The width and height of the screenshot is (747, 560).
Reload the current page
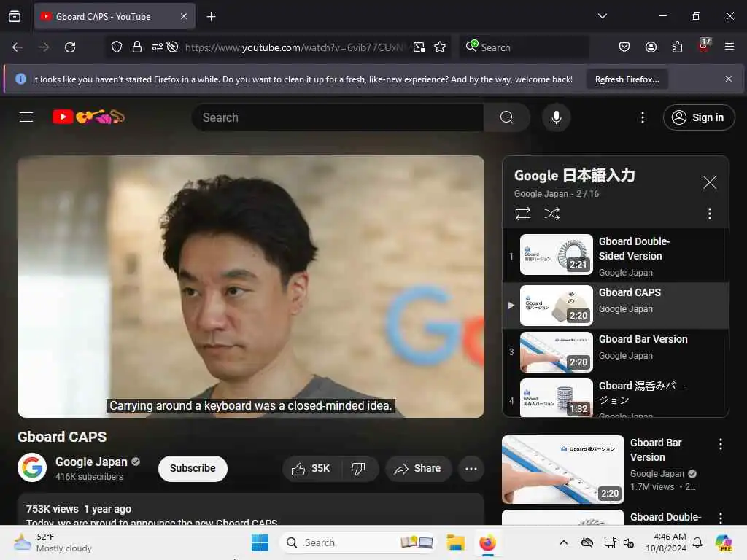coord(70,47)
